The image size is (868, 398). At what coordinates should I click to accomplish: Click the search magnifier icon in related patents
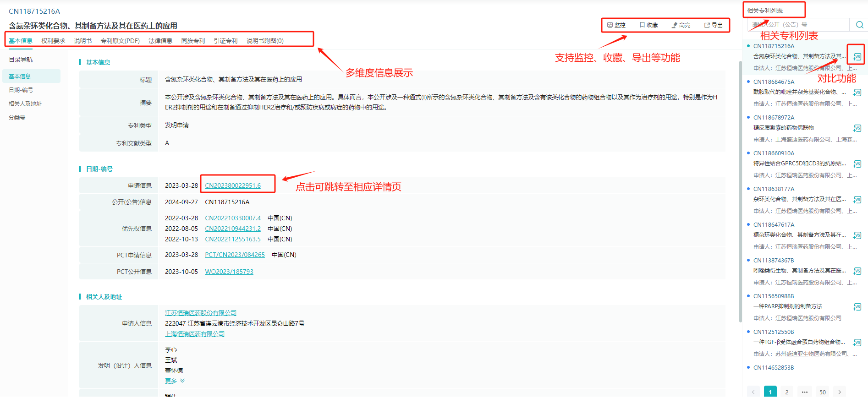pyautogui.click(x=859, y=25)
